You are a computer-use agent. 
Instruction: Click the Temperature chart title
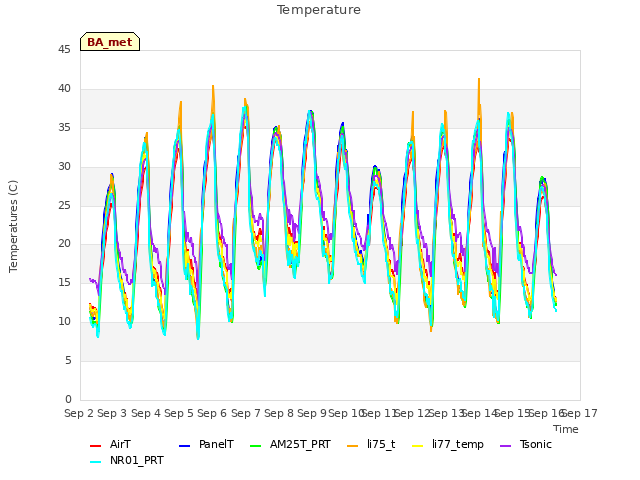click(x=319, y=10)
